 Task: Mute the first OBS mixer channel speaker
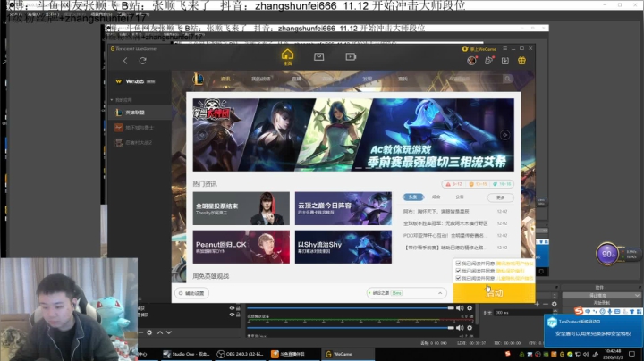460,308
